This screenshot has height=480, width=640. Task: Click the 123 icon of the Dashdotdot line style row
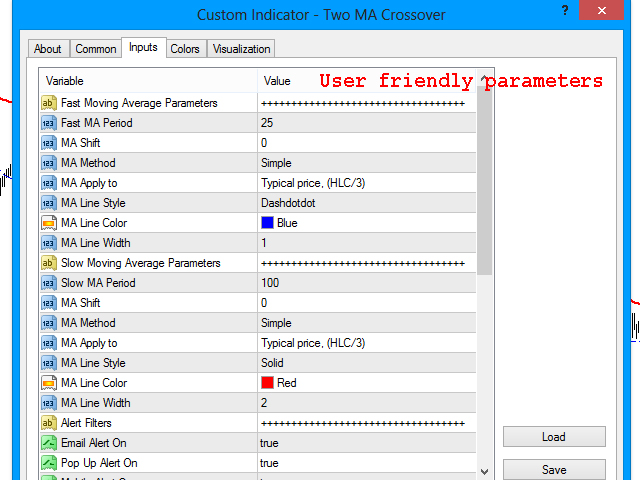pos(49,203)
